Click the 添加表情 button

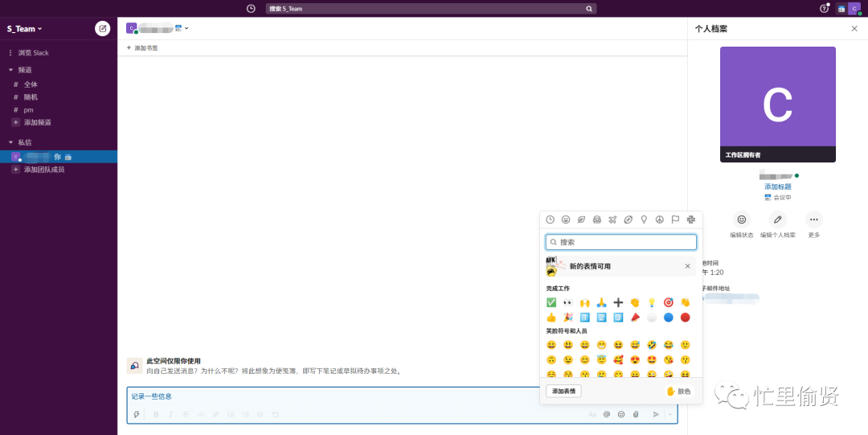[563, 391]
